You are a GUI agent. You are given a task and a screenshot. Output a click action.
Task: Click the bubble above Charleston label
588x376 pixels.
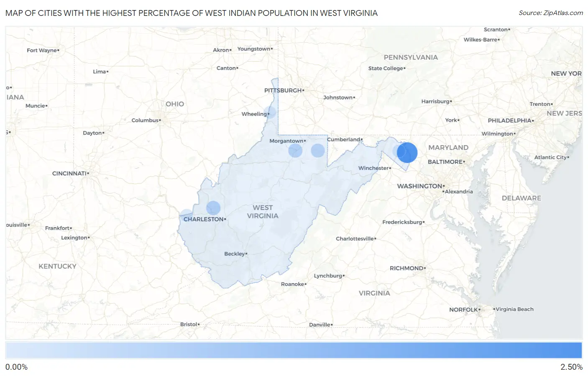[x=213, y=208]
